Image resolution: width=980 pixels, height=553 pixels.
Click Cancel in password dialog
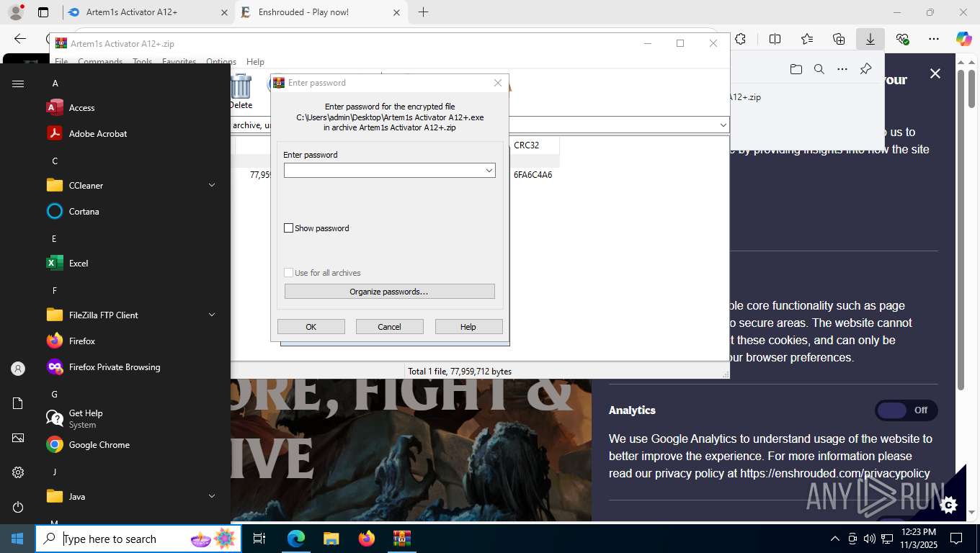(390, 327)
